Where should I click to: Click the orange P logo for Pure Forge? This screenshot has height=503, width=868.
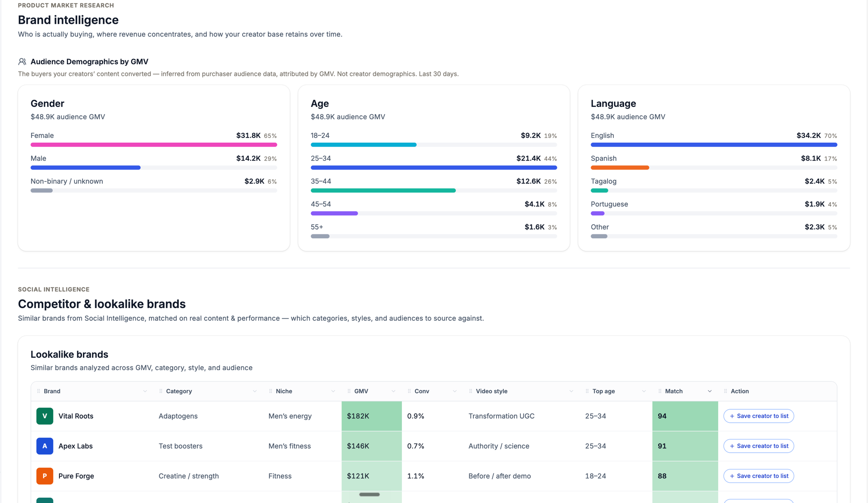click(x=45, y=476)
